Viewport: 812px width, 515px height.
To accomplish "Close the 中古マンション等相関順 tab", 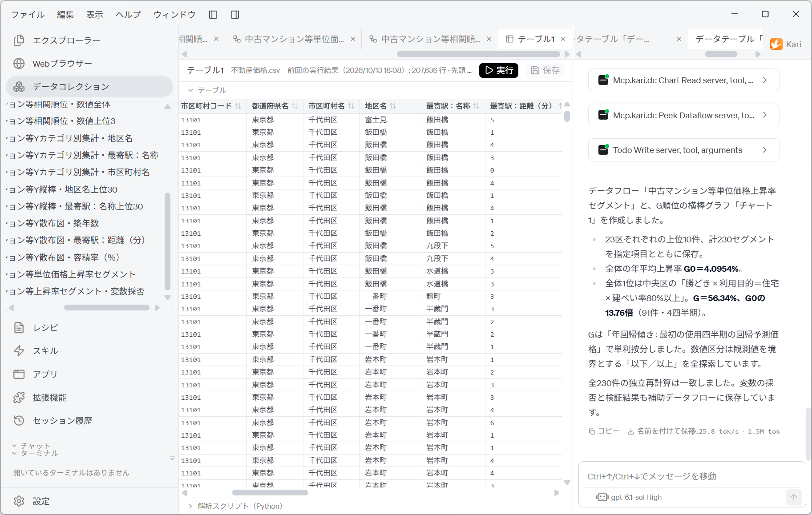I will tap(489, 39).
